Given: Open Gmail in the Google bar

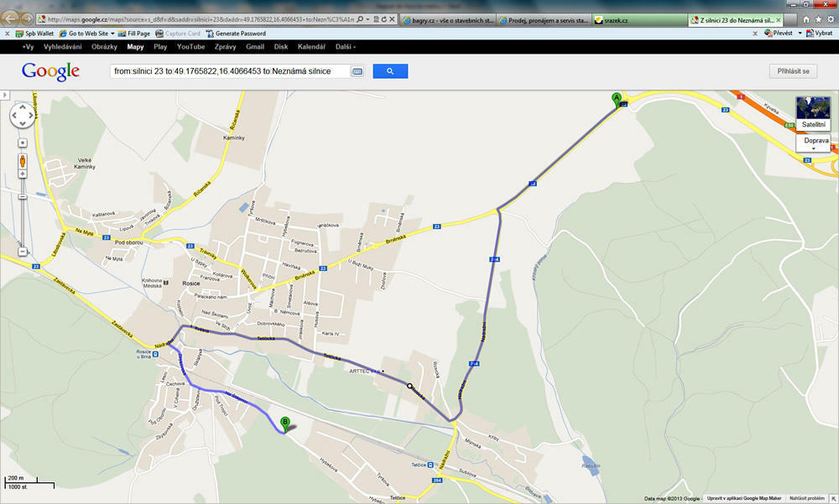Looking at the screenshot, I should pyautogui.click(x=255, y=47).
